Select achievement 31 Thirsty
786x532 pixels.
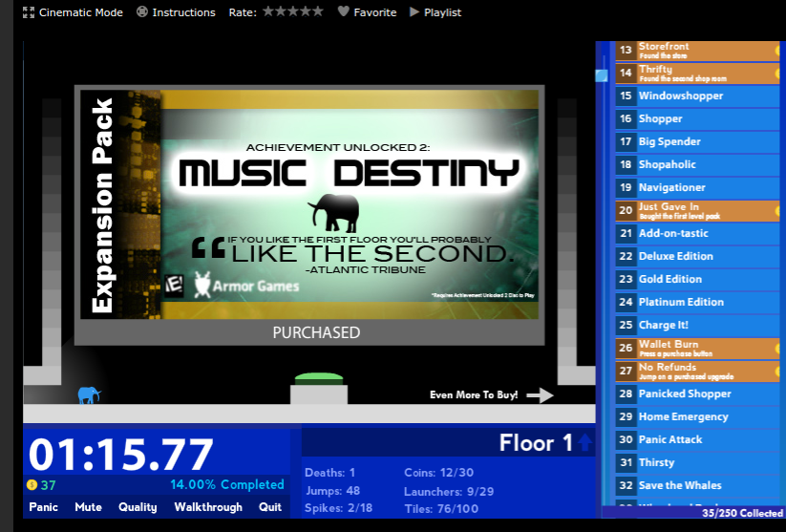pos(697,462)
